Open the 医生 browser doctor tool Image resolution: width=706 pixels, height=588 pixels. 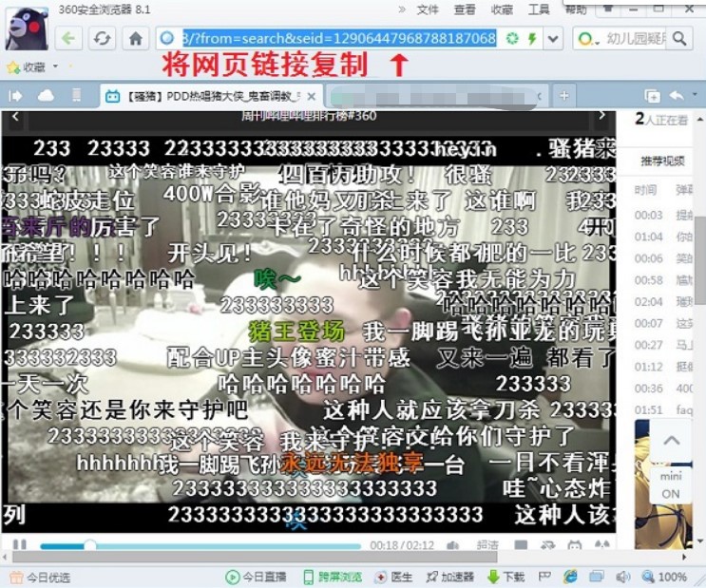click(394, 577)
